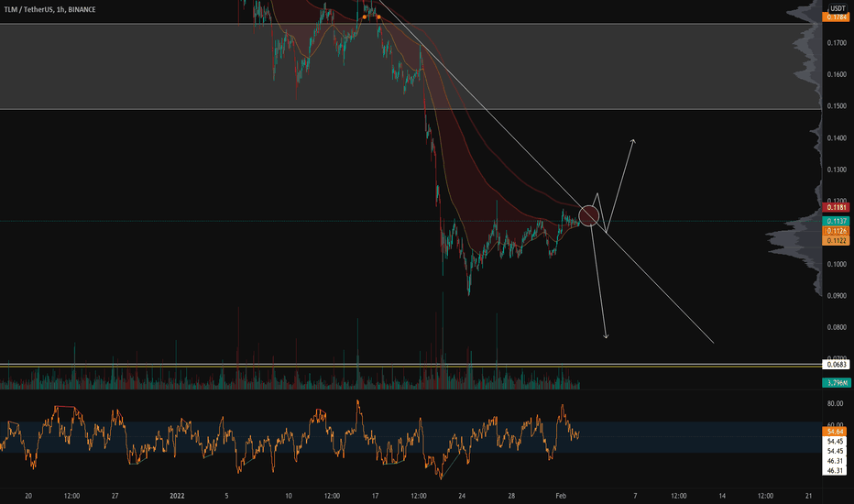The image size is (854, 504).
Task: Click the 0.1300 price axis value
Action: (837, 170)
